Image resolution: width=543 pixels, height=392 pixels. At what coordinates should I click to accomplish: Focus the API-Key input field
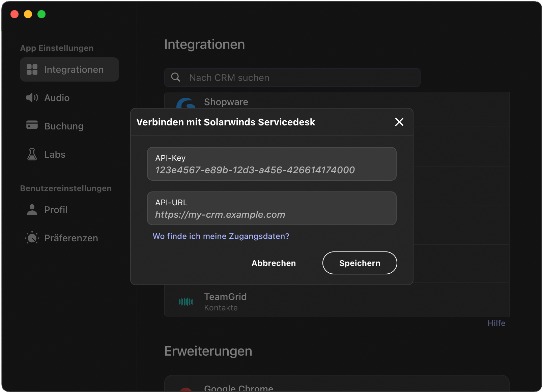point(272,164)
